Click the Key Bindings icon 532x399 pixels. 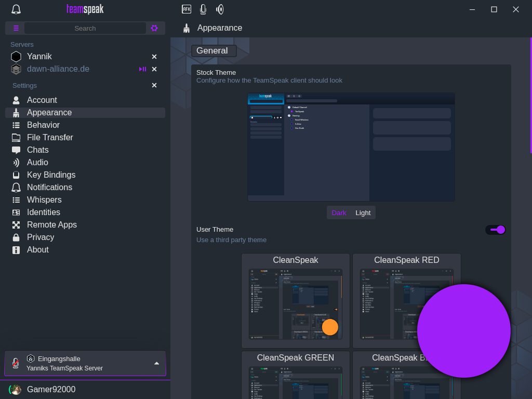[16, 175]
